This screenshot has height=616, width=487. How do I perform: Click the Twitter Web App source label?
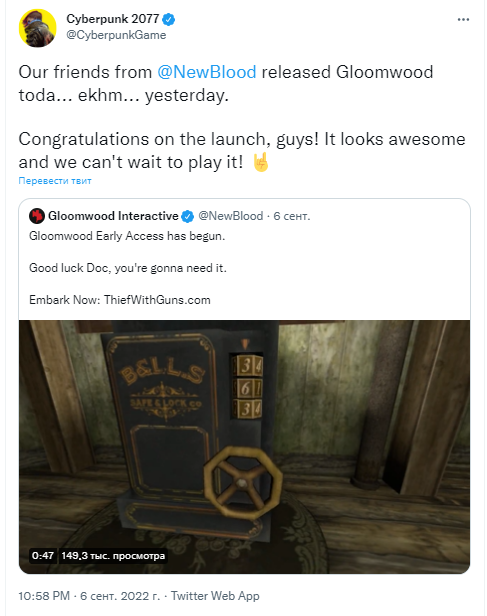pyautogui.click(x=215, y=596)
